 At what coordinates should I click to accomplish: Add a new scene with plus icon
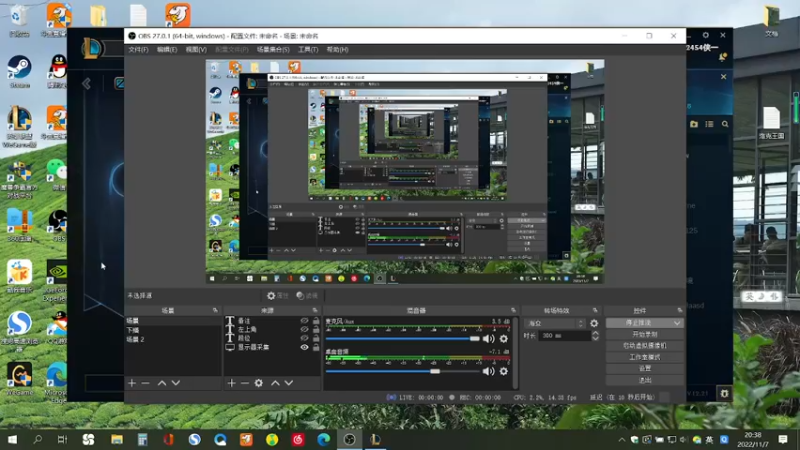[132, 383]
